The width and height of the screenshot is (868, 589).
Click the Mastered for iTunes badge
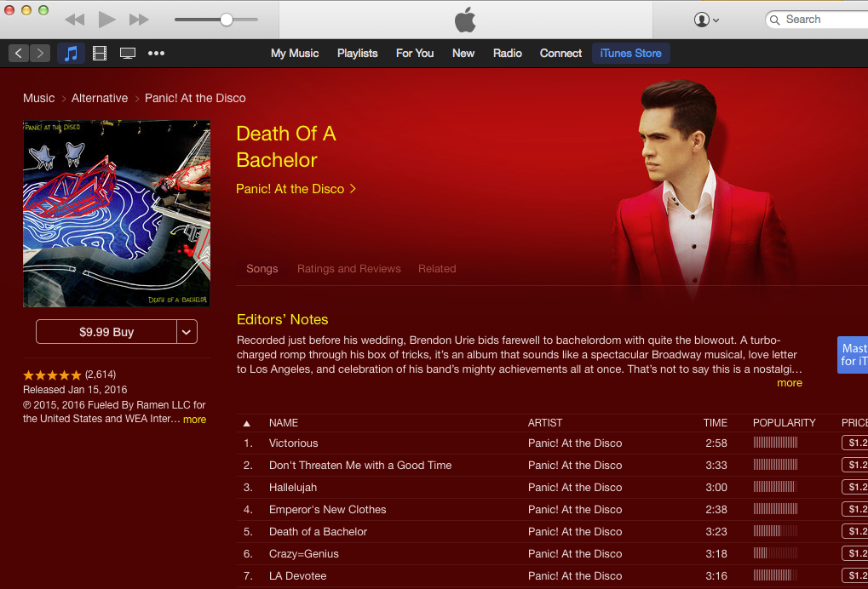click(853, 354)
